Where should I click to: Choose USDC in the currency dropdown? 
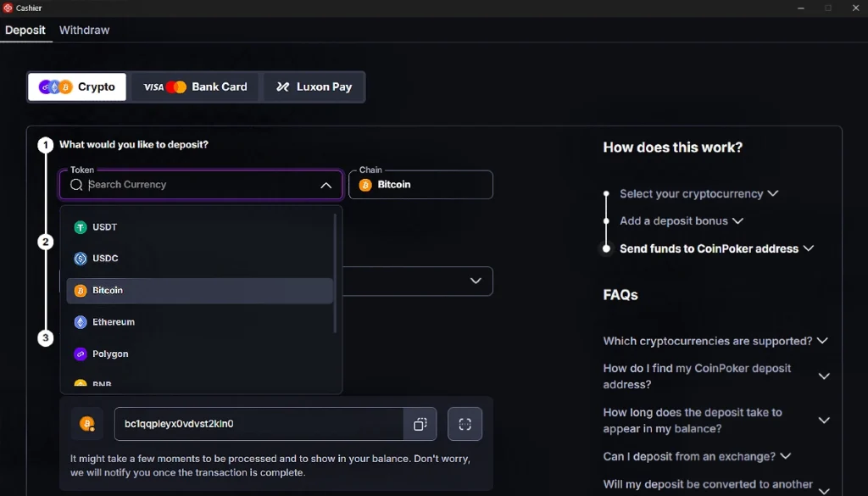[x=105, y=259]
